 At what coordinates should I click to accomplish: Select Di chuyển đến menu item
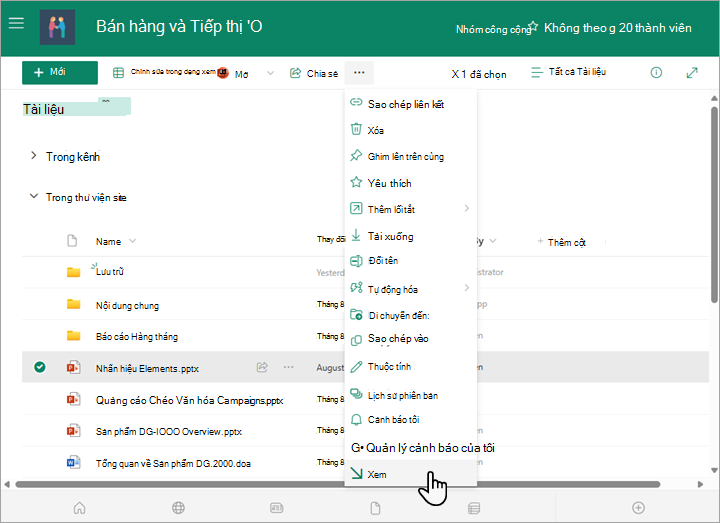point(411,315)
